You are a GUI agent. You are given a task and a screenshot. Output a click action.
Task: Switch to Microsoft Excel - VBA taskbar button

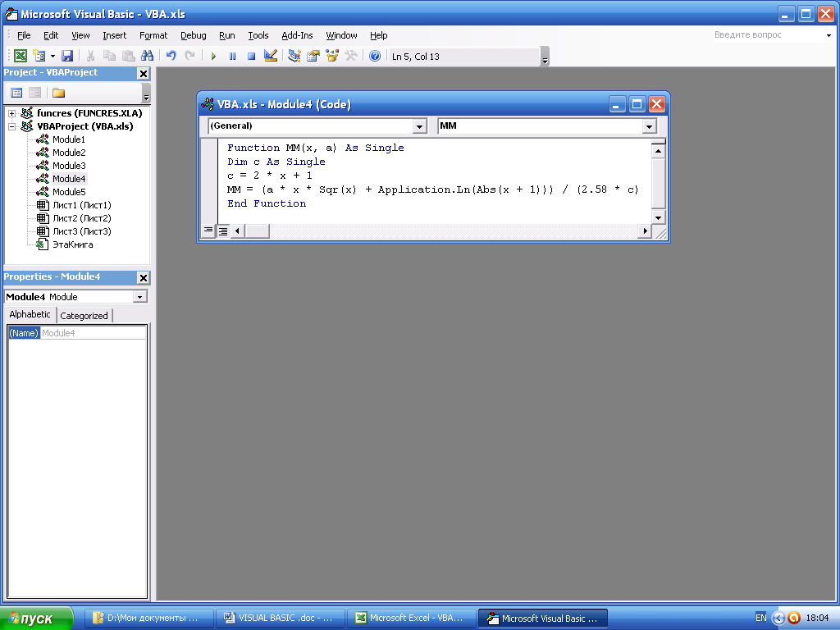pyautogui.click(x=412, y=619)
